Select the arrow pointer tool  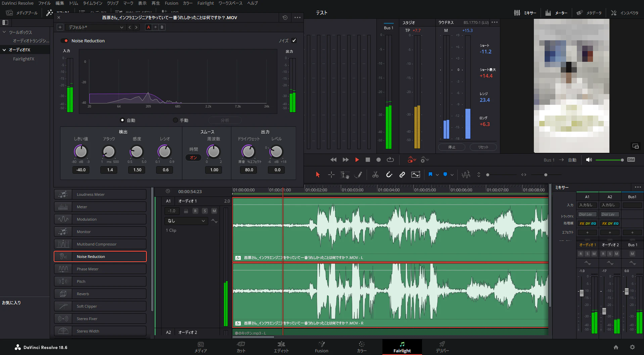tap(318, 175)
